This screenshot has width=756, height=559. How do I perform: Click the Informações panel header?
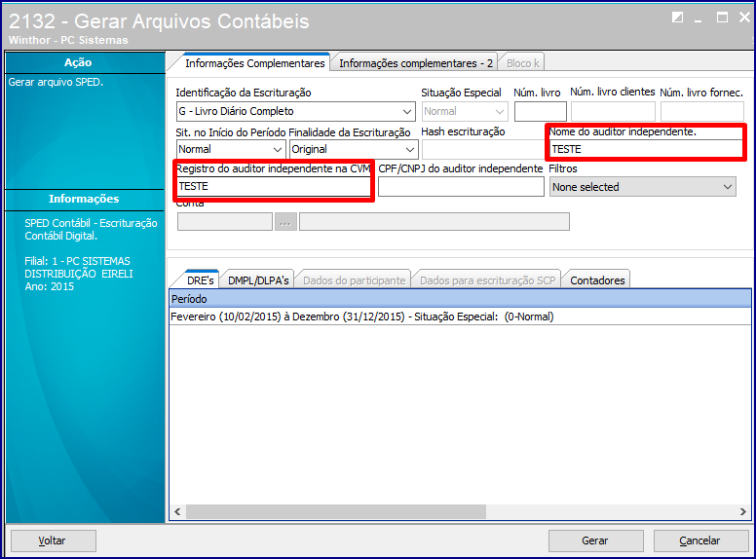[x=85, y=199]
